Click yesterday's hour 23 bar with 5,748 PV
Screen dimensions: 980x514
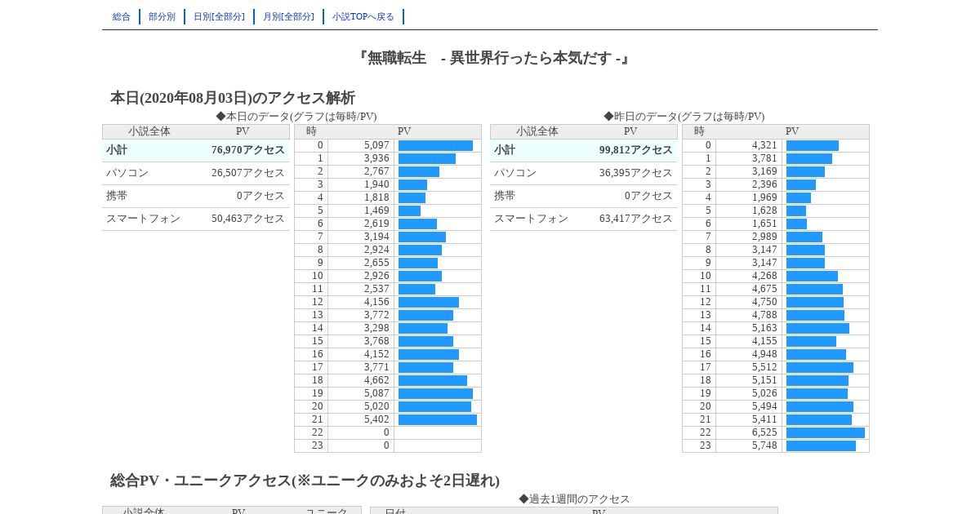coord(821,446)
